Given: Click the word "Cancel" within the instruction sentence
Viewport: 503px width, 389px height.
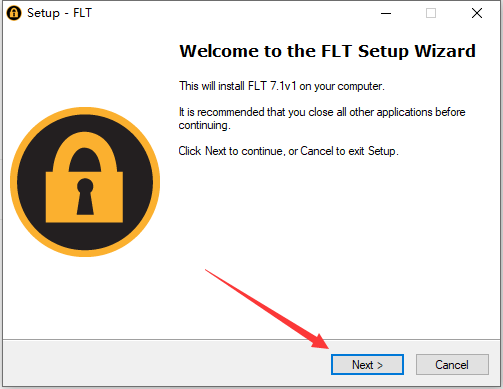Looking at the screenshot, I should [x=317, y=151].
